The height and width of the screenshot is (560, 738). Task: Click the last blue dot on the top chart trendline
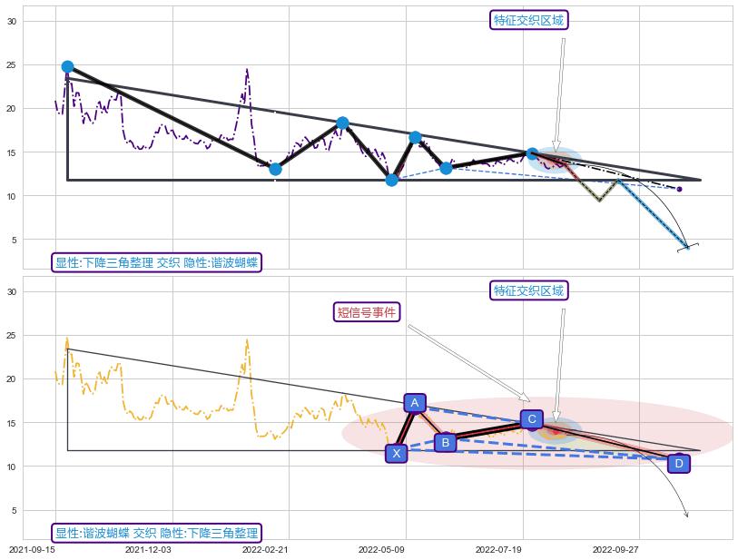[532, 154]
